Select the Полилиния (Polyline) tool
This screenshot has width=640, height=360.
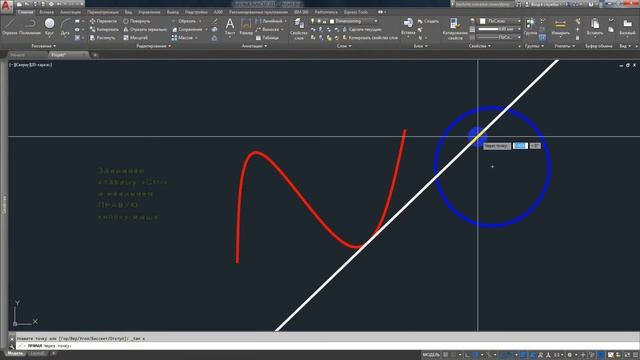point(30,27)
